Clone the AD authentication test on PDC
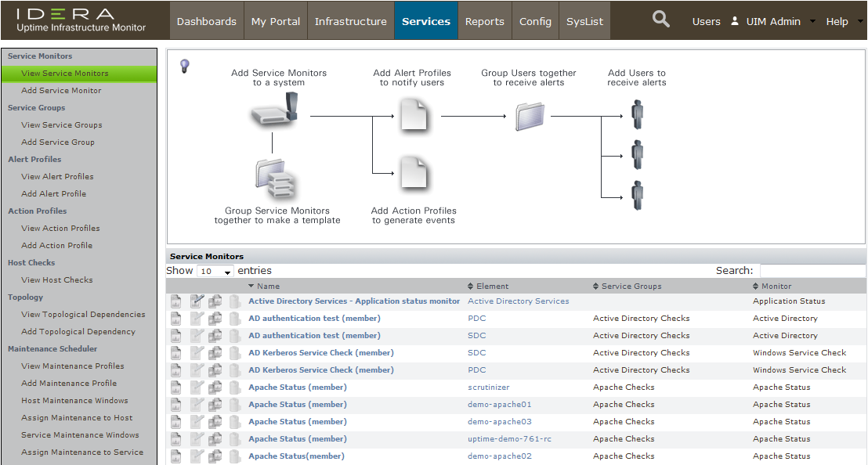The width and height of the screenshot is (868, 465). point(215,319)
